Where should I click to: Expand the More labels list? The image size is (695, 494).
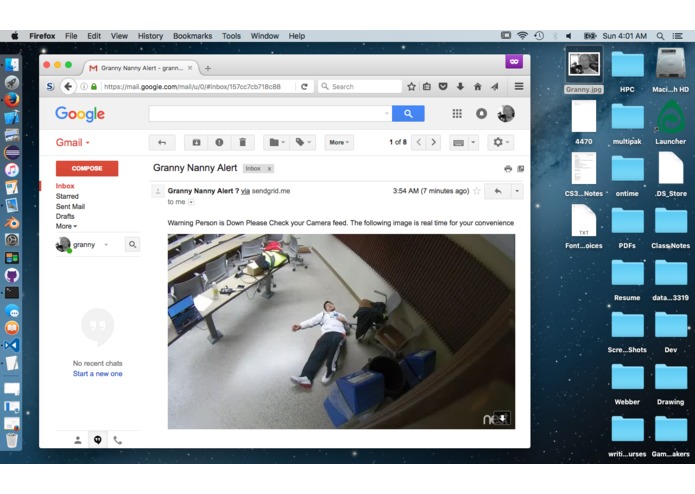(x=66, y=226)
